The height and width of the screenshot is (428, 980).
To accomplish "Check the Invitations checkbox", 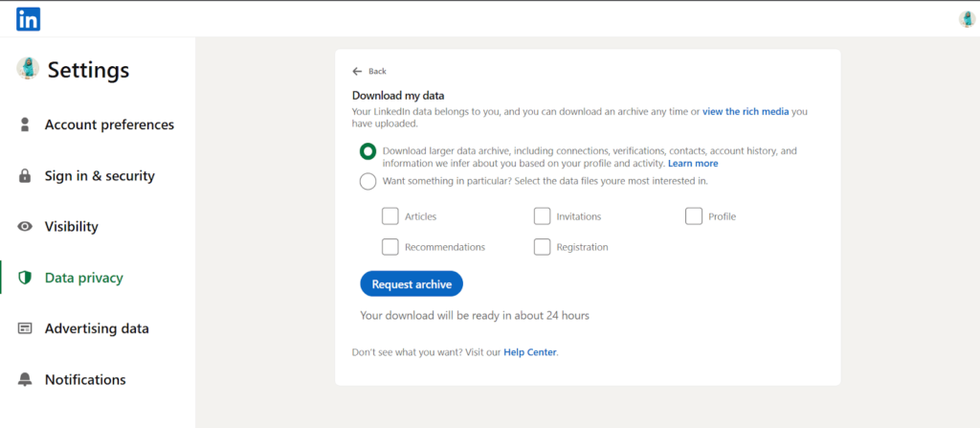I will 542,215.
